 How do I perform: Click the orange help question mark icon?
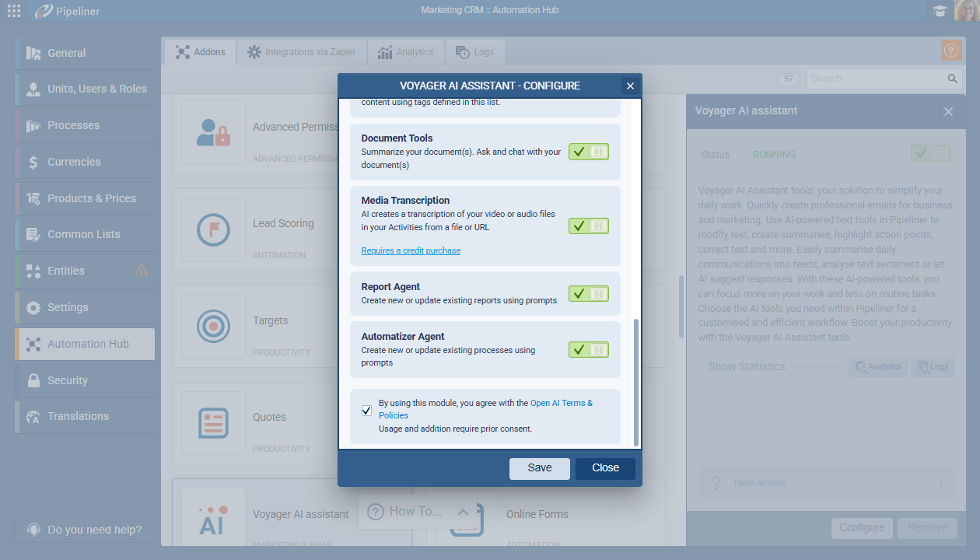point(950,51)
